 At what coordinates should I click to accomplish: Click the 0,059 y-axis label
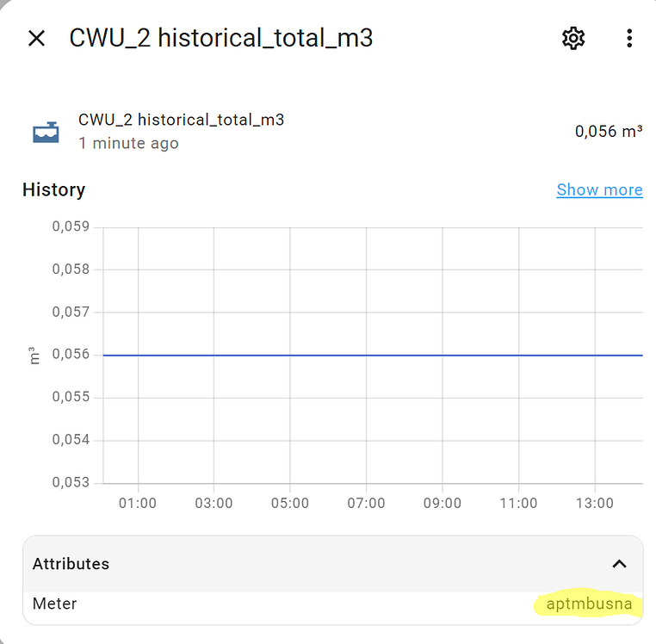71,226
